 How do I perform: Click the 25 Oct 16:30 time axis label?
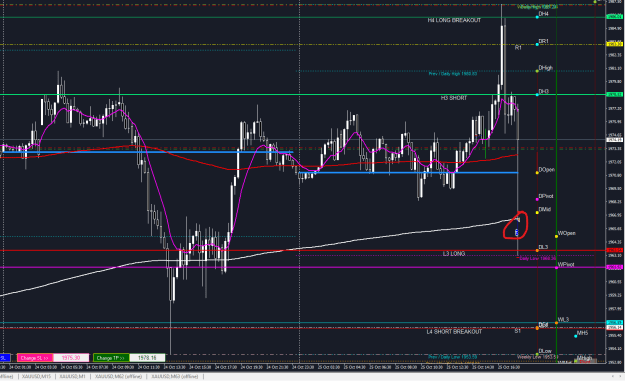coord(508,367)
